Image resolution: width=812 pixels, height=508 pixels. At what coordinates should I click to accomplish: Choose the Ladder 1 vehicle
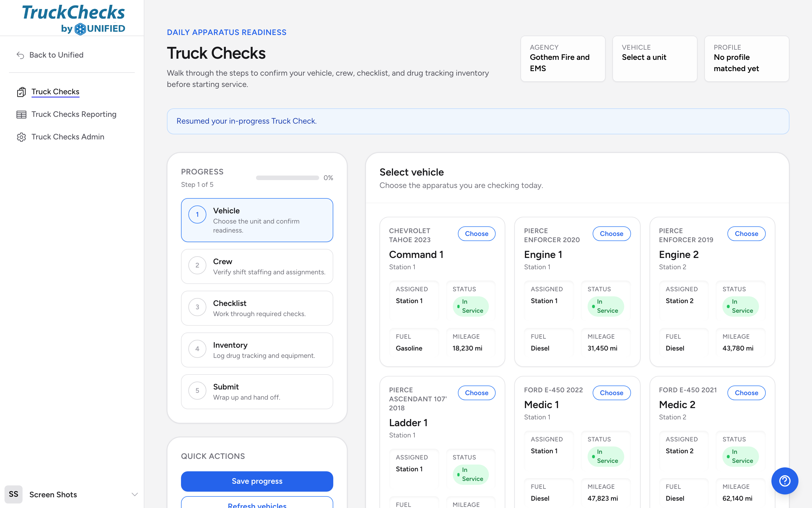click(476, 393)
